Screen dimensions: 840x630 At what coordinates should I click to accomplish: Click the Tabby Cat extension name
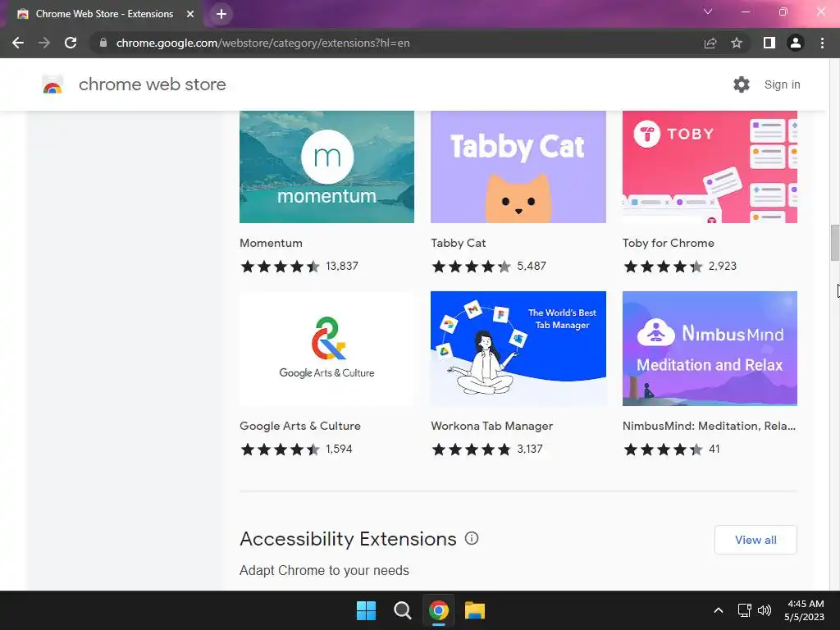click(x=458, y=243)
